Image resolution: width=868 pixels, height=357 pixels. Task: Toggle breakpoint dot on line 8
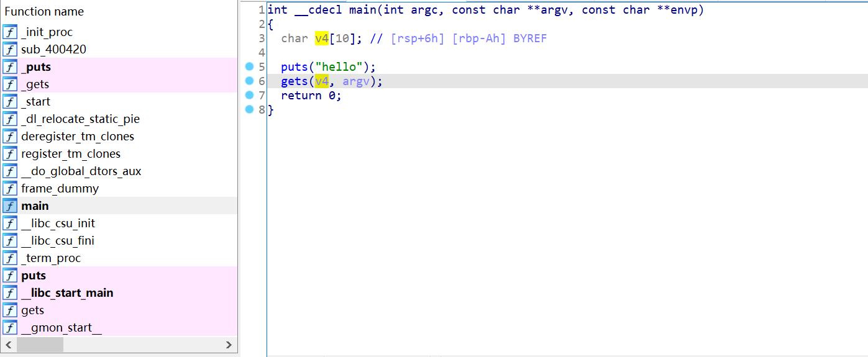pos(250,109)
